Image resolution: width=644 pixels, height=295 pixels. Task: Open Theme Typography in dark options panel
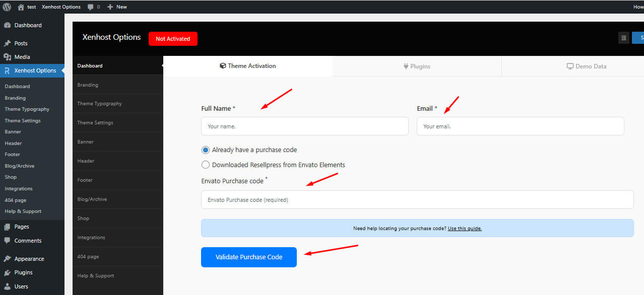pyautogui.click(x=117, y=104)
